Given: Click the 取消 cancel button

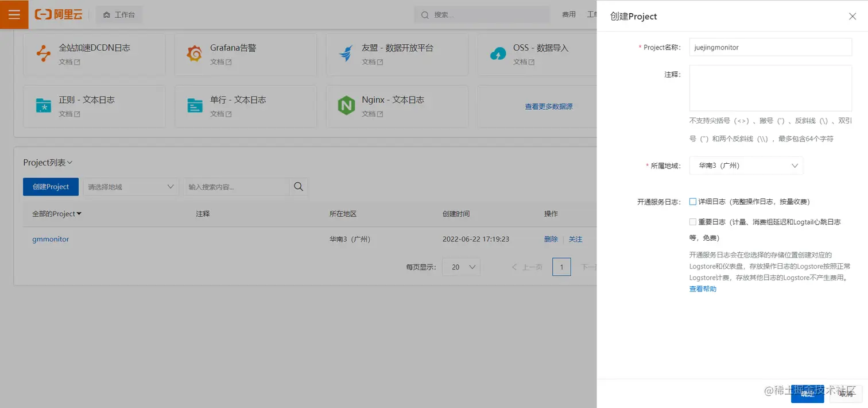Looking at the screenshot, I should (x=846, y=394).
